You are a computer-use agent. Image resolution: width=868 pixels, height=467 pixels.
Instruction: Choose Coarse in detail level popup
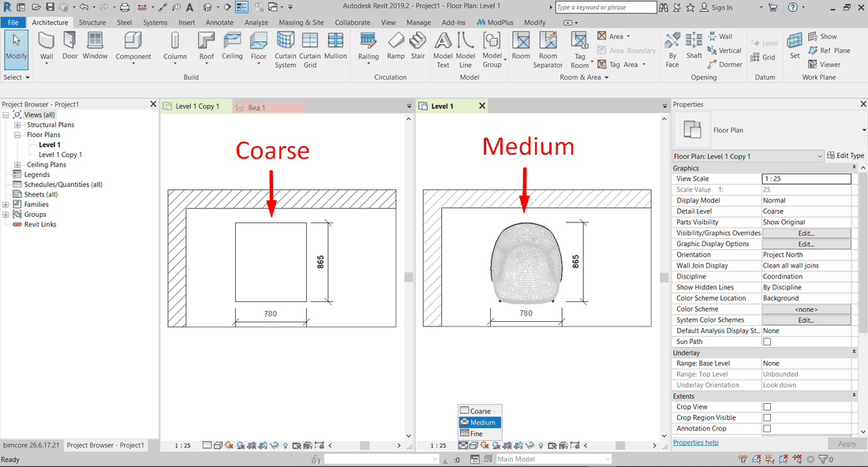click(x=480, y=410)
